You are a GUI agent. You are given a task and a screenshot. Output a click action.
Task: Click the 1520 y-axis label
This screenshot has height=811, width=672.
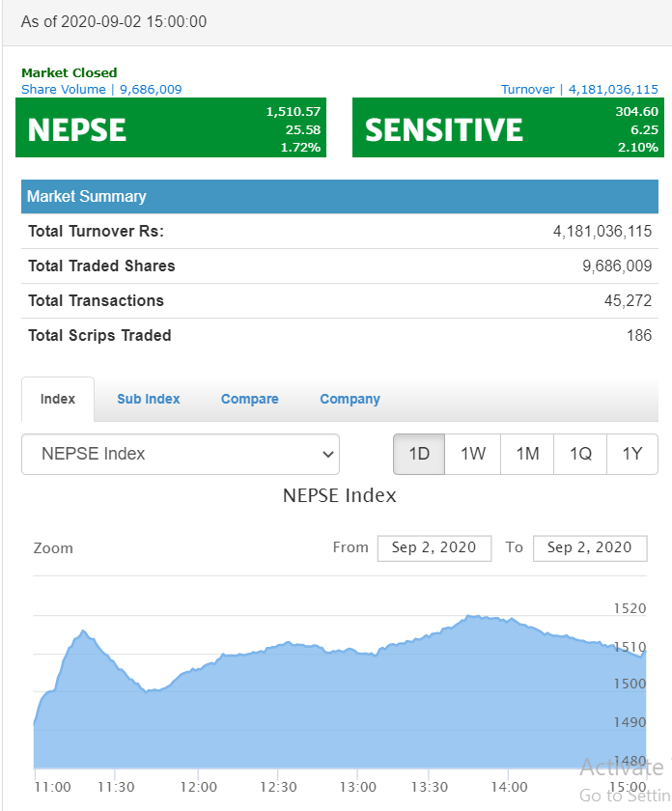click(630, 608)
